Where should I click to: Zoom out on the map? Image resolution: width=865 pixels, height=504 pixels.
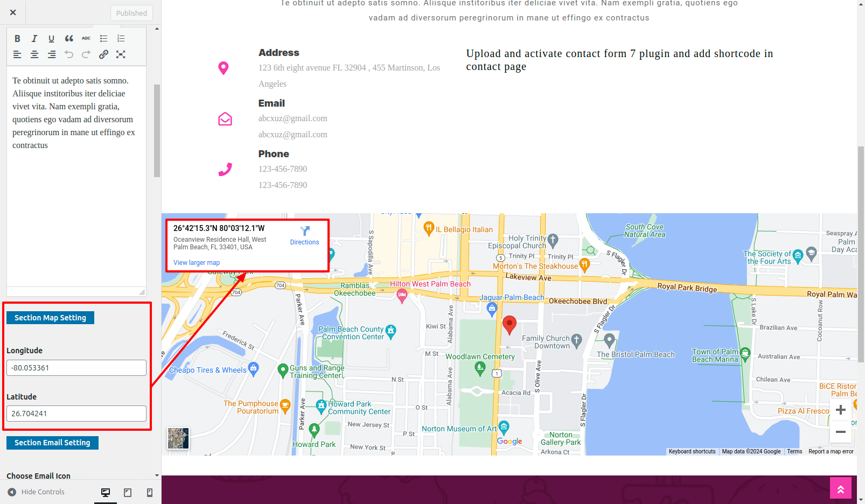point(841,432)
